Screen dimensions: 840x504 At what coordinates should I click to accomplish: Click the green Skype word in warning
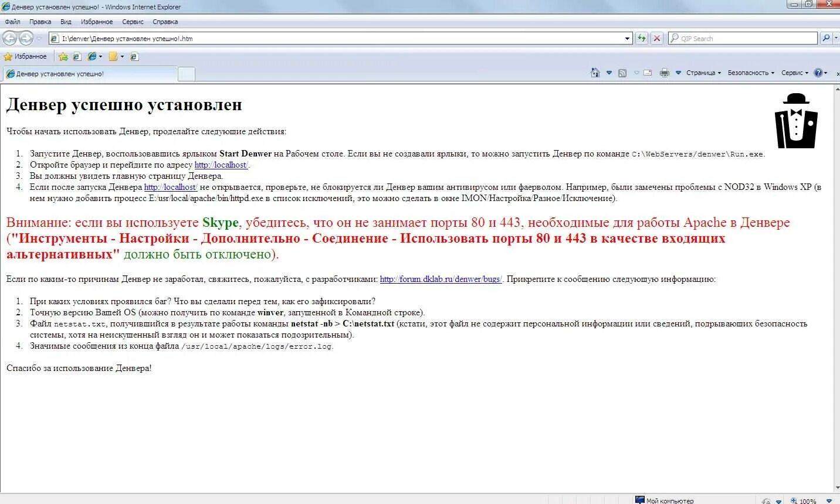(221, 222)
